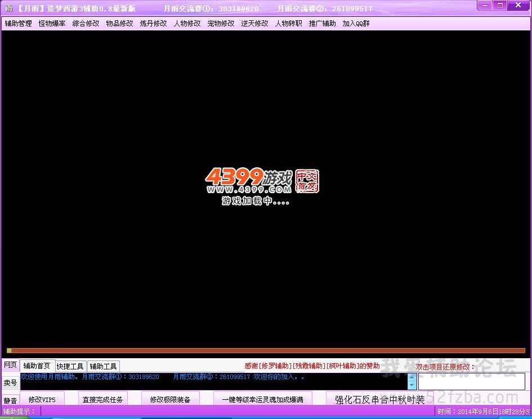This screenshot has width=532, height=419.
Task: Click the 双击项目还原修改 list box
Action: (x=472, y=381)
